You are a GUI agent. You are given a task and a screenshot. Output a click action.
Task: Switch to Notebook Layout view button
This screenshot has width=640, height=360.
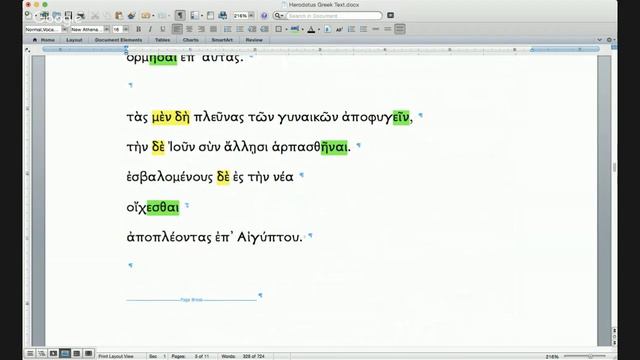(x=76, y=353)
